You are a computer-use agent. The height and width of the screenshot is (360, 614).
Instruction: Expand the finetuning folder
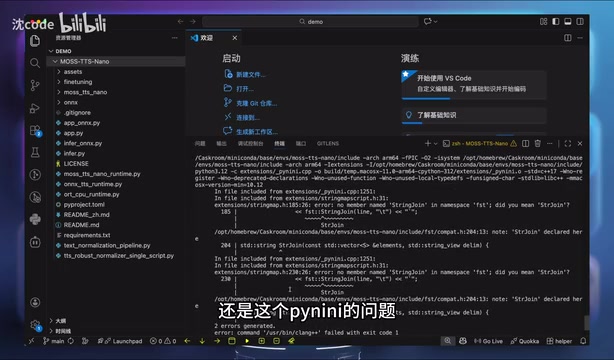coord(59,82)
